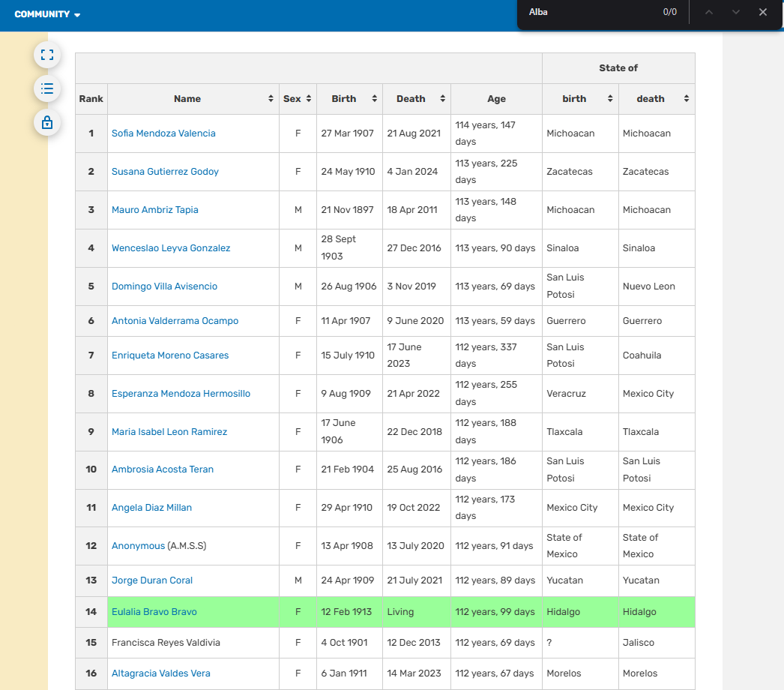Viewport: 784px width, 690px height.
Task: Open Sofia Mendoza Valencia's page
Action: (163, 133)
